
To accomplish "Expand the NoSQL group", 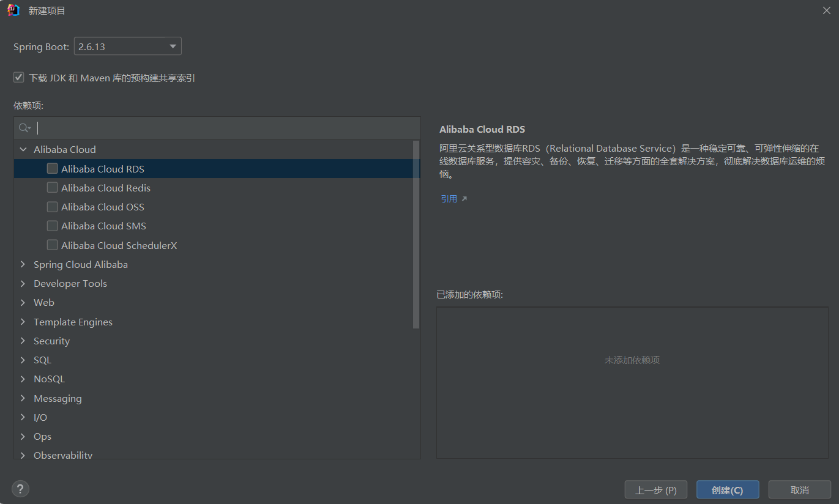I will (23, 379).
